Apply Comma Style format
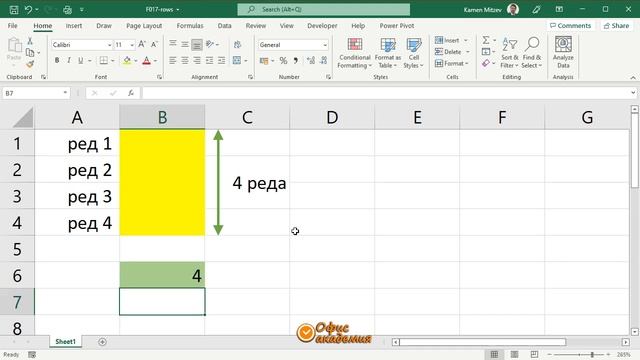 tap(296, 61)
